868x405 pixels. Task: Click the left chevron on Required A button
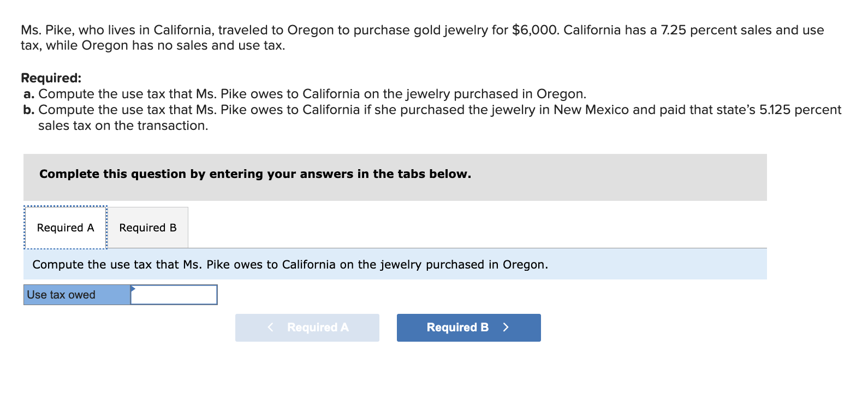coord(270,327)
